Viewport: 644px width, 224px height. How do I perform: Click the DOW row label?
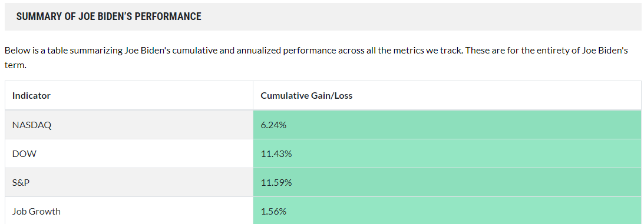coord(24,154)
